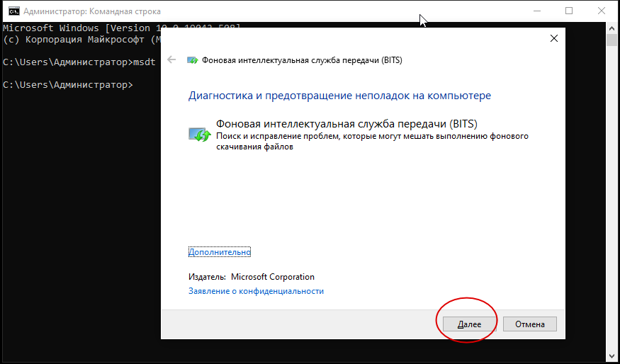Click the Далее button

[x=469, y=324]
